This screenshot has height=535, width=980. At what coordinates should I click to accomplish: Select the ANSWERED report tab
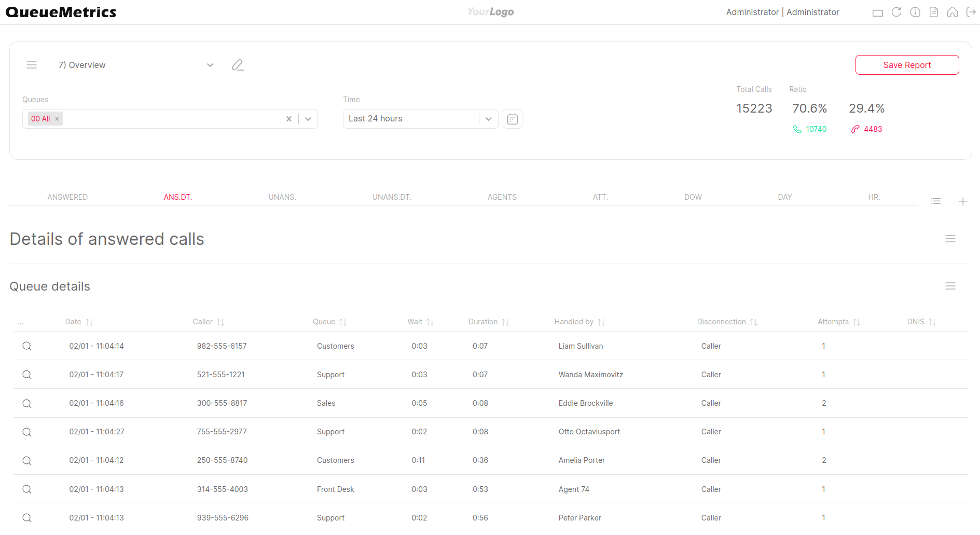point(67,197)
